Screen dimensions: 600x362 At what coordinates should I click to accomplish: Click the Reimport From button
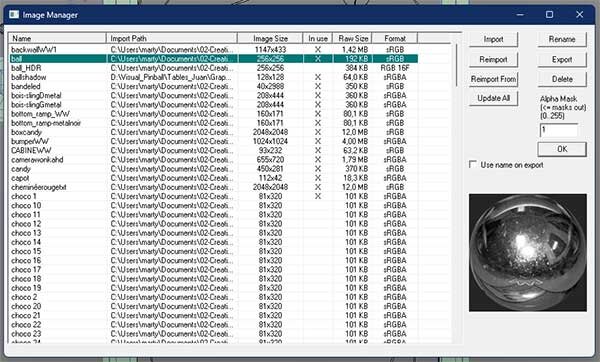click(x=493, y=79)
